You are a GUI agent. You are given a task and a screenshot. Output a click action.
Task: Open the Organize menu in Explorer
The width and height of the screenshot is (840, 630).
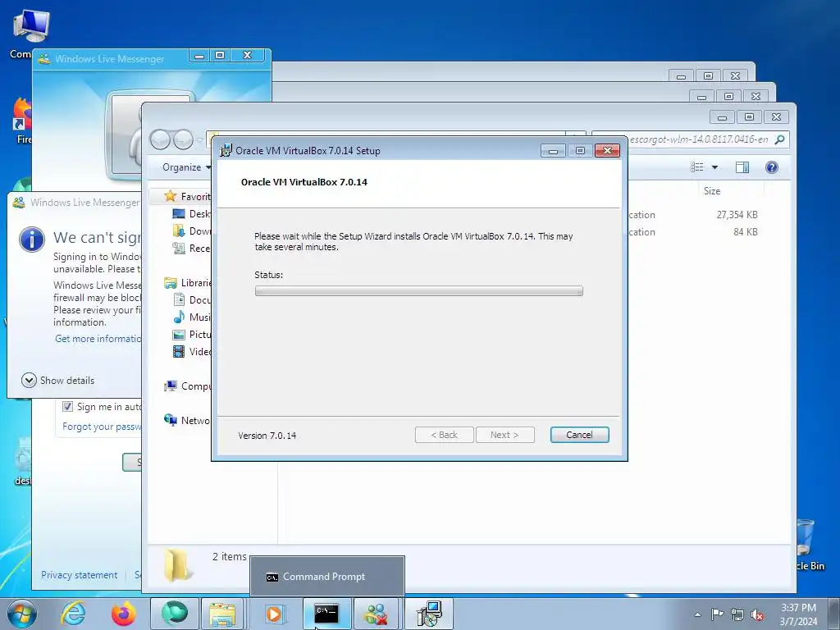tap(186, 167)
